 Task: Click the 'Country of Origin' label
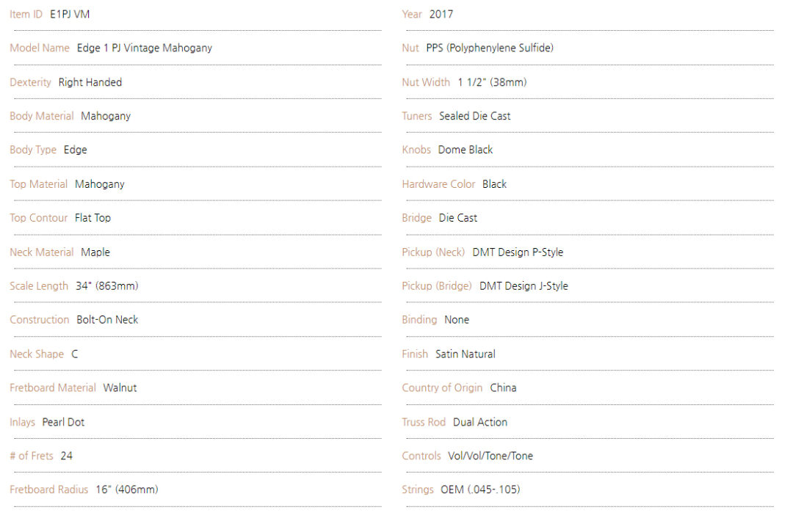click(442, 388)
